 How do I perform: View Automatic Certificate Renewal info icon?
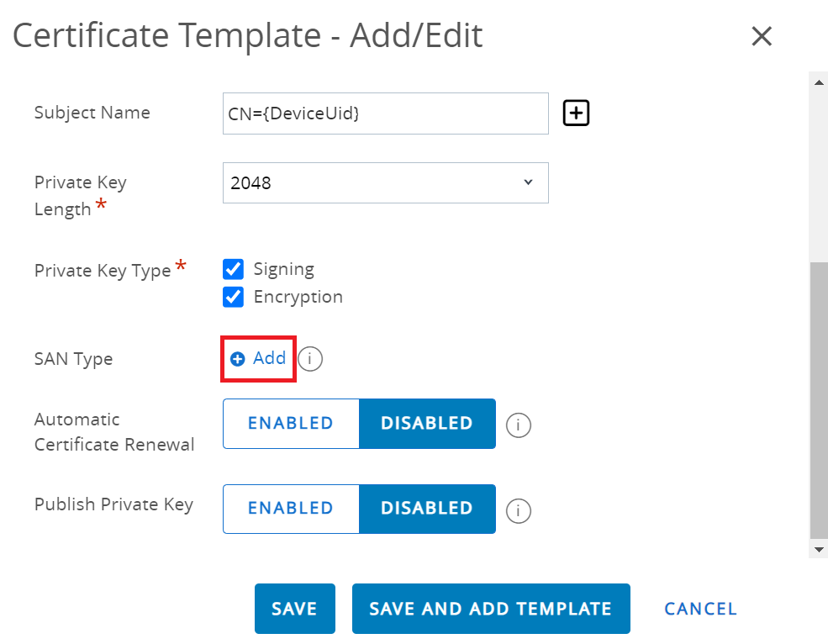coord(518,425)
